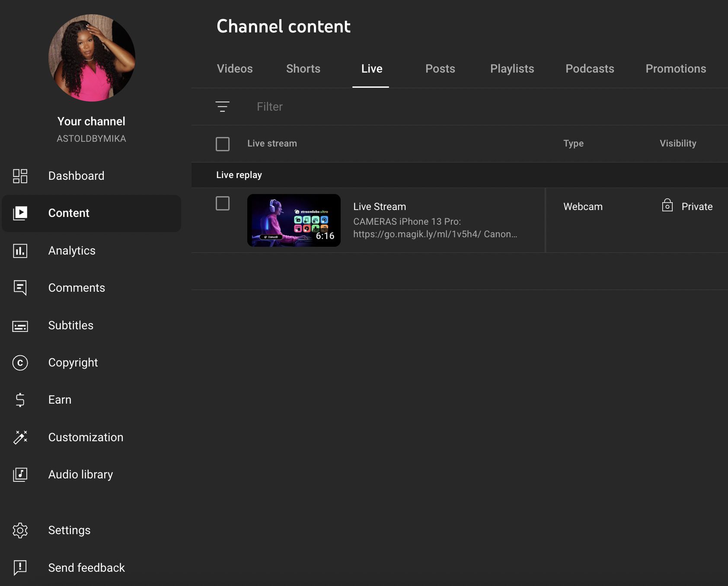The width and height of the screenshot is (728, 586).
Task: Click the Send feedback exclamation icon
Action: pos(20,567)
